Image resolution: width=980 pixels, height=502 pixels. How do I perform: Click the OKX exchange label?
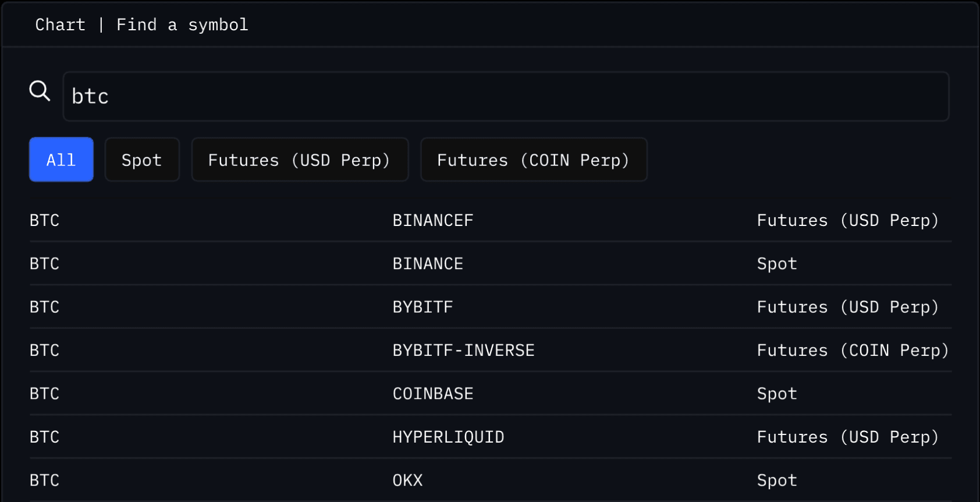pos(407,480)
